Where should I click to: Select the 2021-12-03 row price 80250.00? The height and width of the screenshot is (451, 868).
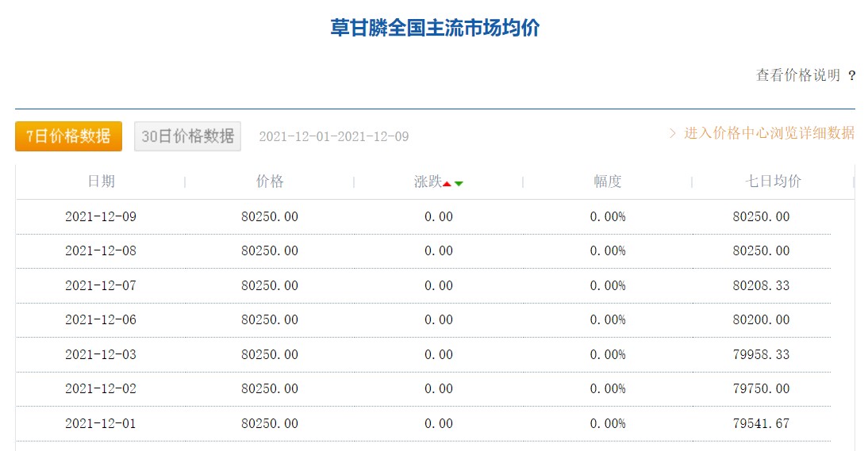(270, 355)
